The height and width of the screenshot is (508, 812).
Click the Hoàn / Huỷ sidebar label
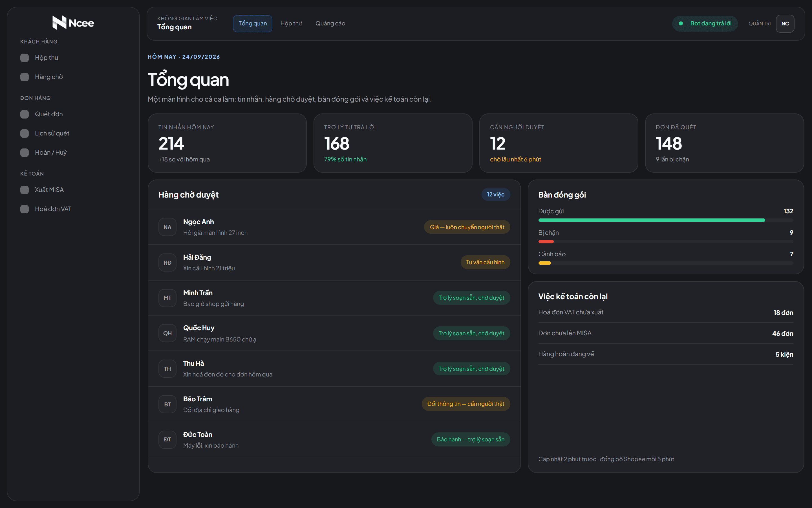(51, 152)
